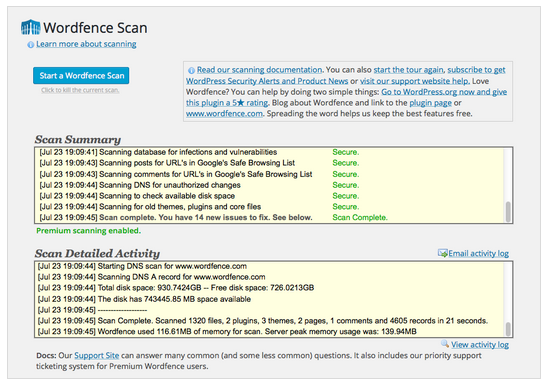
Task: Start a Wordfence Scan
Action: [x=81, y=76]
